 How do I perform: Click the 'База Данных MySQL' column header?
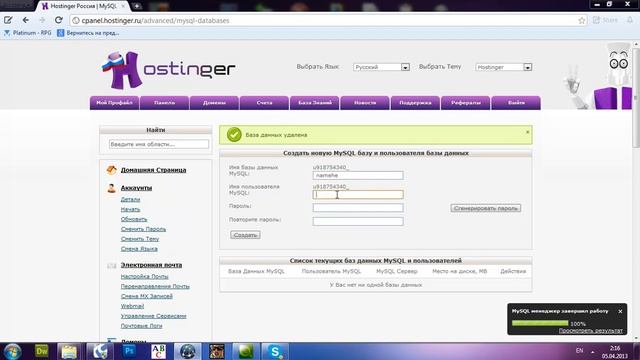(256, 271)
